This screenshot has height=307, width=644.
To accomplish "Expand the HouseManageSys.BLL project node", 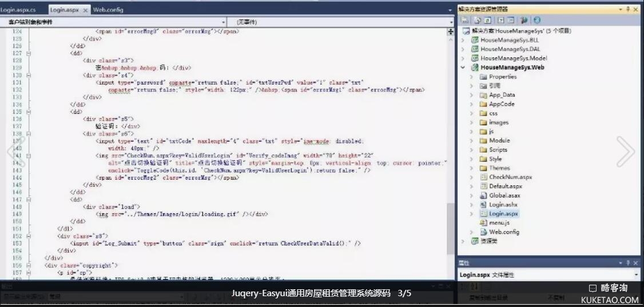I will point(463,40).
